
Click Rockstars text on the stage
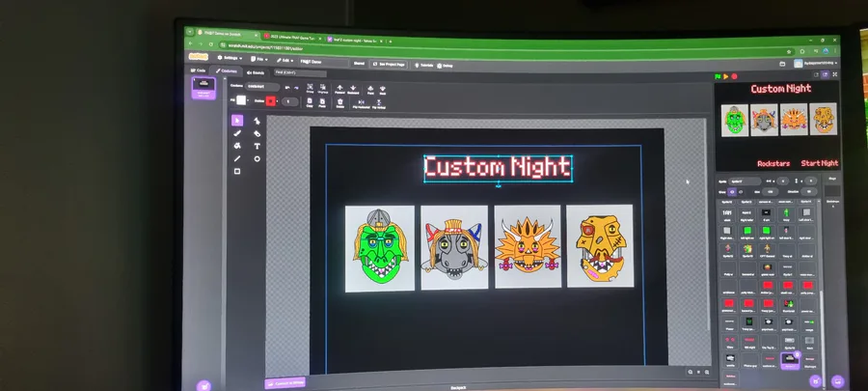[x=773, y=163]
